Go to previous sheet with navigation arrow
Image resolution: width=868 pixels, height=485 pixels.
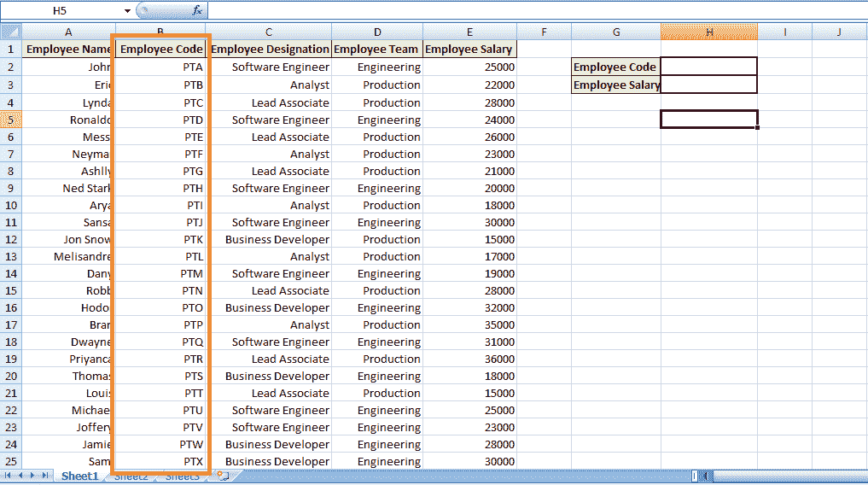click(x=20, y=476)
